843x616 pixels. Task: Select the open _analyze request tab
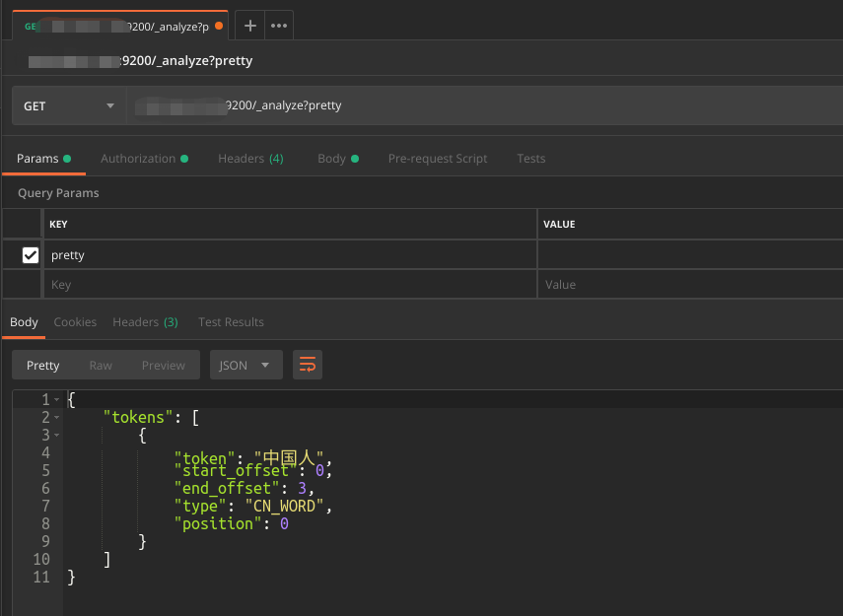120,26
